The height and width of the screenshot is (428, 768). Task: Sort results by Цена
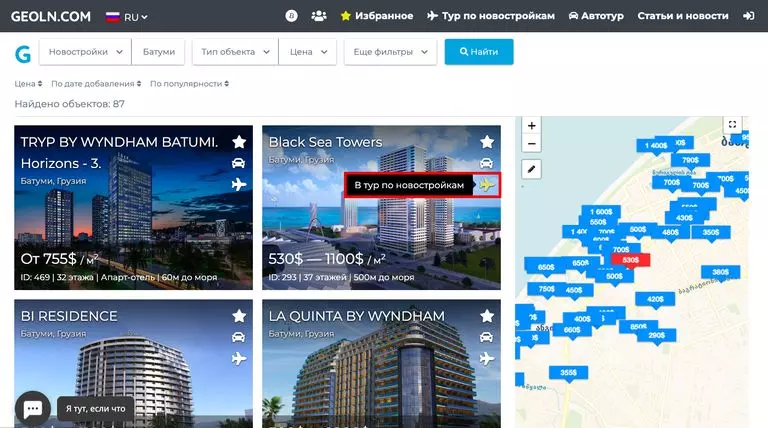[28, 84]
